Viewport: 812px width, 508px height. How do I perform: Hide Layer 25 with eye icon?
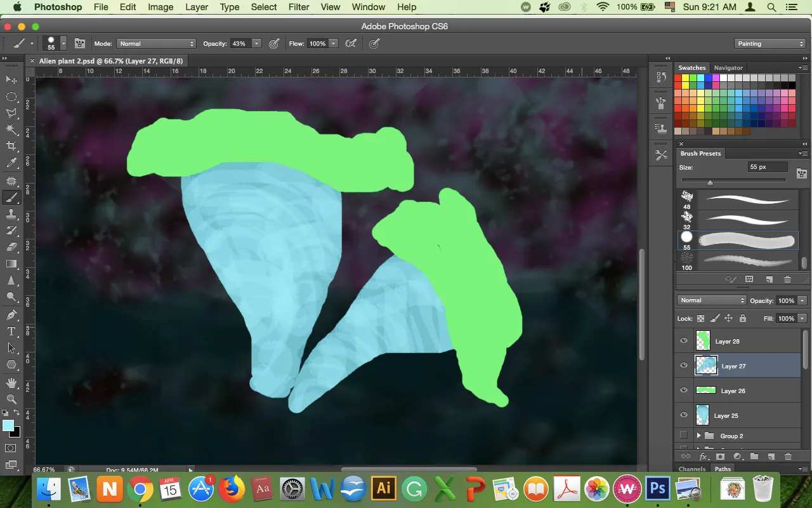(684, 415)
